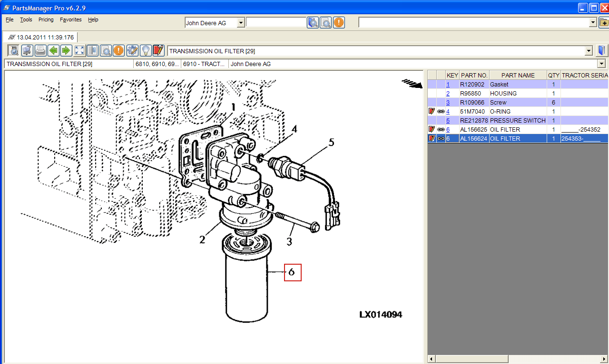Click the orange alert icon in top toolbar
Viewport: 609px width, 364px height.
coord(339,22)
